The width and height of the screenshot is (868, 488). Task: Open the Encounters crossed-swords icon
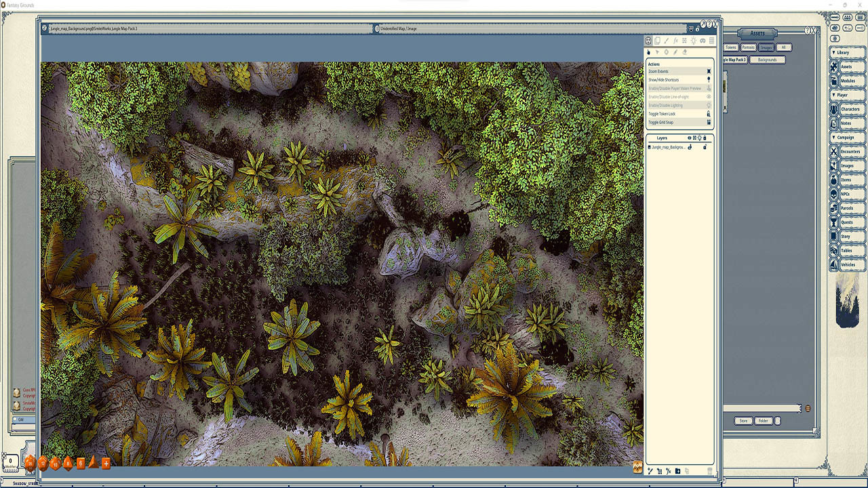834,150
